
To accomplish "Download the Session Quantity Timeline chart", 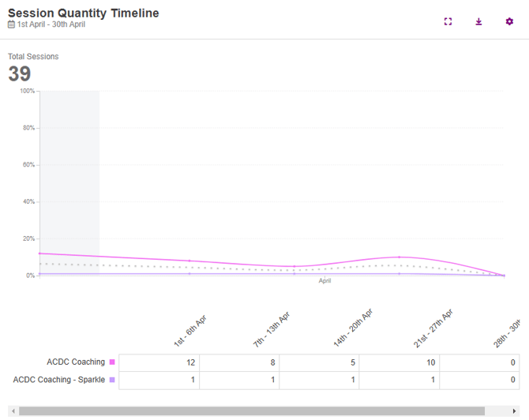I will click(x=478, y=21).
